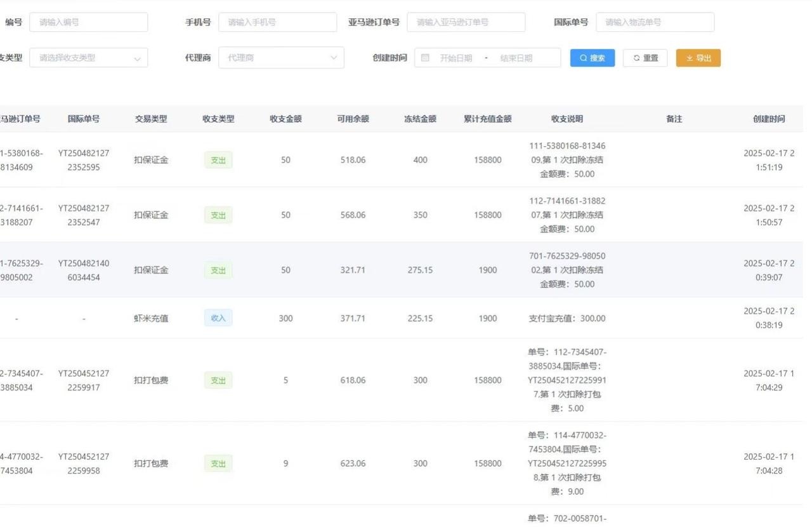Click the 备注 column header

point(674,119)
